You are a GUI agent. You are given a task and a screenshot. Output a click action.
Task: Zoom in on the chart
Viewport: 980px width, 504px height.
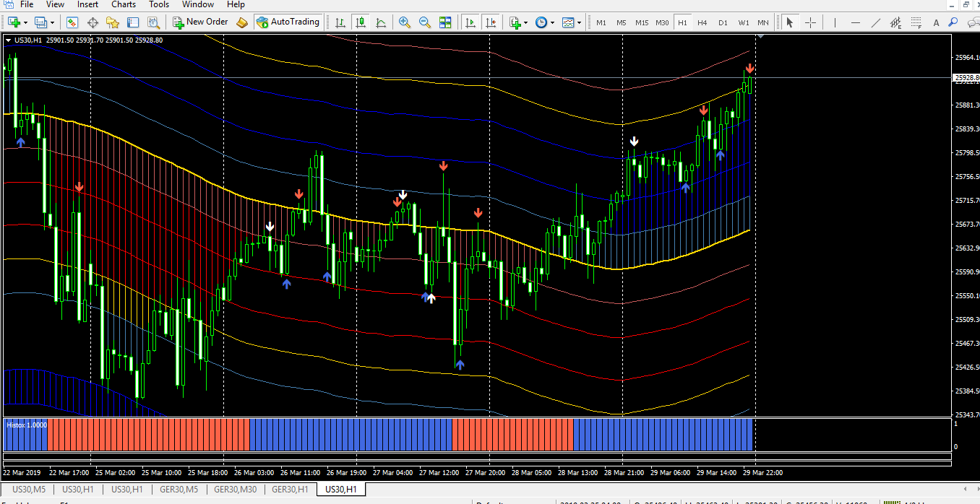click(405, 22)
